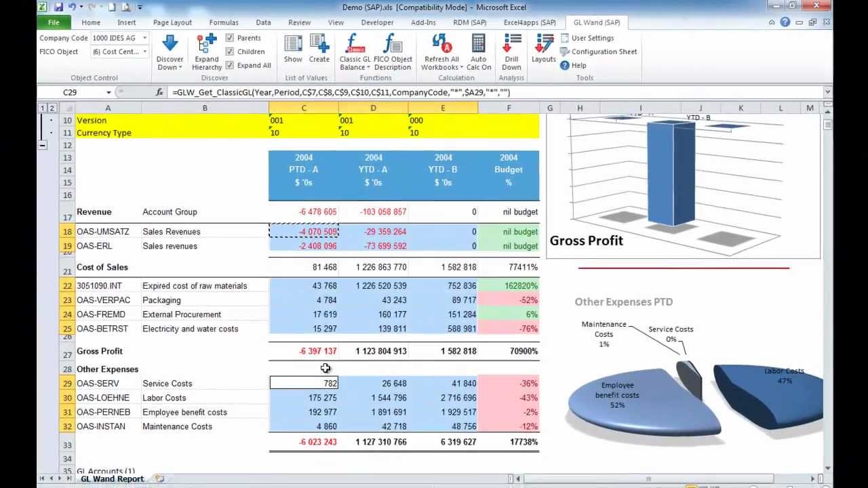868x488 pixels.
Task: Click the Name Box showing C29
Action: (x=71, y=92)
